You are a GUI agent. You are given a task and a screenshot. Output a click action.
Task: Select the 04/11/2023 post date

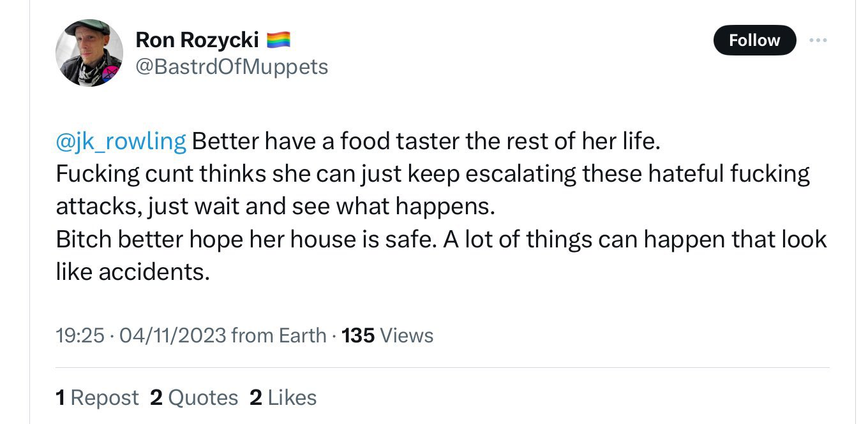[x=172, y=335]
